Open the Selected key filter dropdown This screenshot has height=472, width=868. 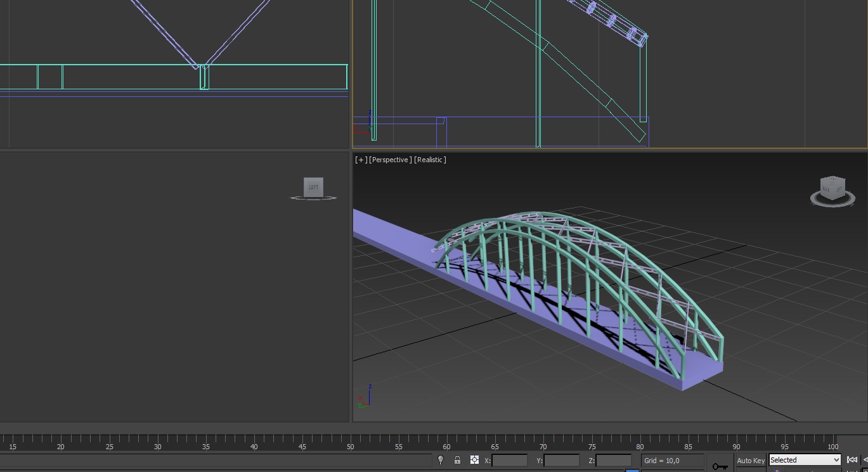click(805, 460)
